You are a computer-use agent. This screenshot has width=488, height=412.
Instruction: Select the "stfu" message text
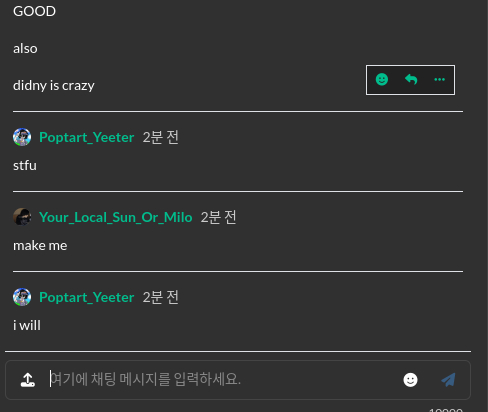[x=25, y=166]
